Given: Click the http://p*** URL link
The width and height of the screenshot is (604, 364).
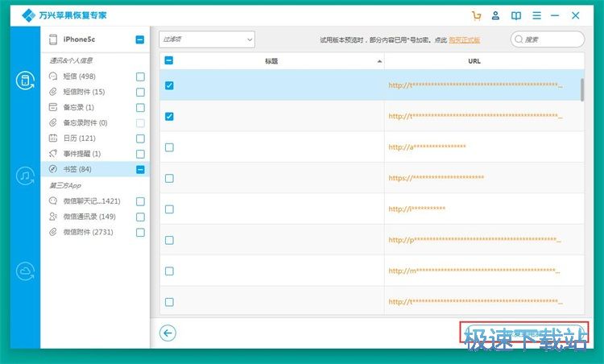Looking at the screenshot, I should click(x=474, y=240).
